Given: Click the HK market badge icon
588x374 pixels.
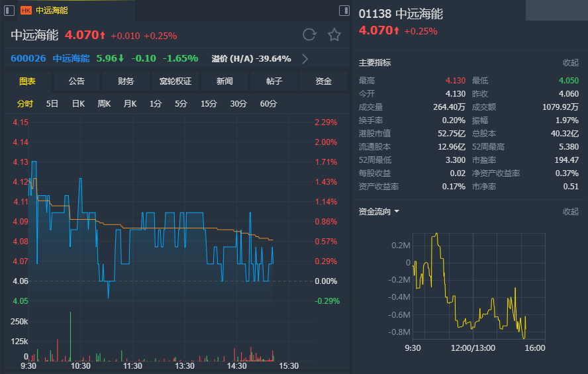Looking at the screenshot, I should tap(26, 11).
